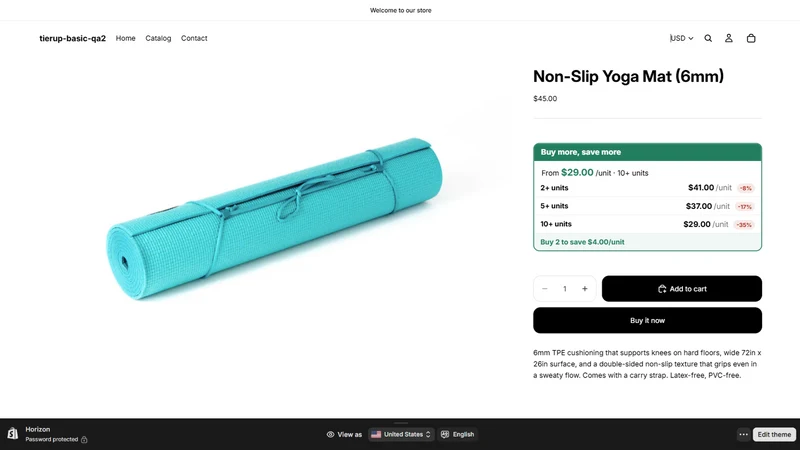The image size is (800, 450).
Task: Click the United States flag icon
Action: click(x=376, y=434)
